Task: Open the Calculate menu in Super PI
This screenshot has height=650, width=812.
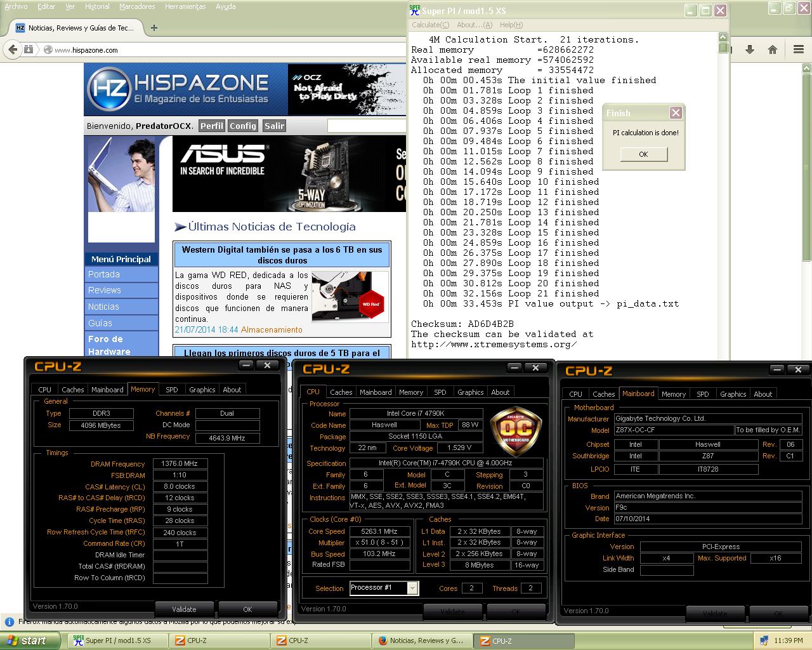Action: point(430,25)
